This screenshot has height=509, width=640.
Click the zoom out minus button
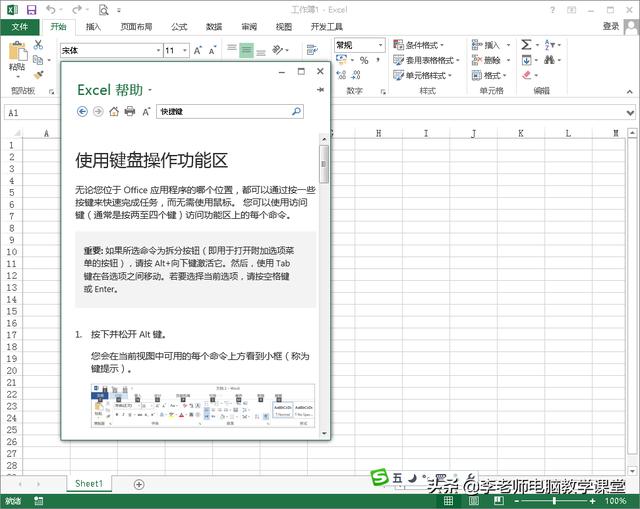click(516, 501)
